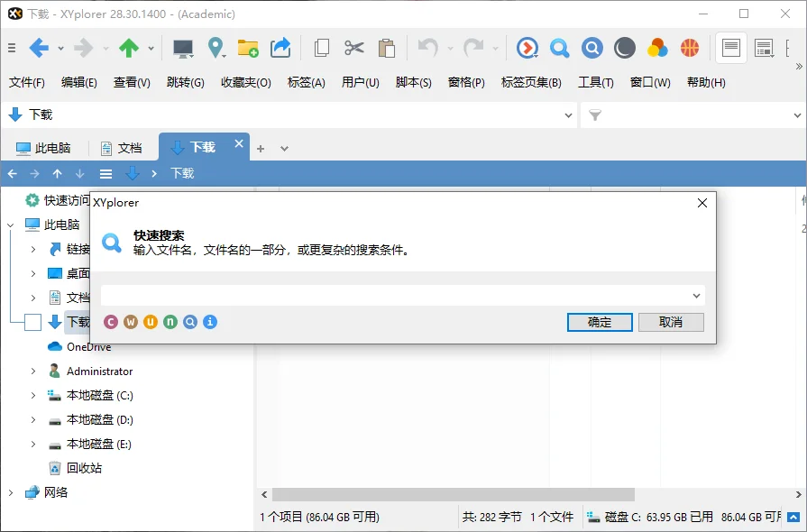The image size is (807, 532).
Task: Toggle the orange U search option
Action: click(x=151, y=322)
